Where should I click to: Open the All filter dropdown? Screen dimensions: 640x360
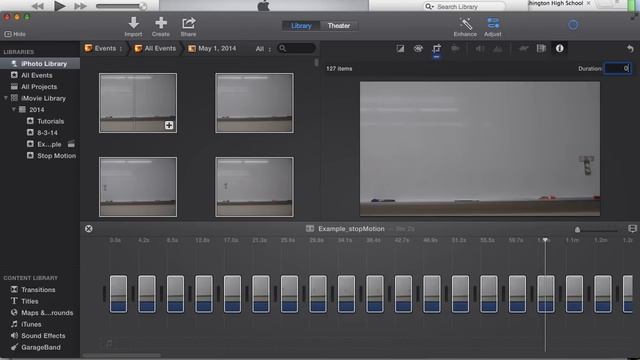pyautogui.click(x=263, y=49)
